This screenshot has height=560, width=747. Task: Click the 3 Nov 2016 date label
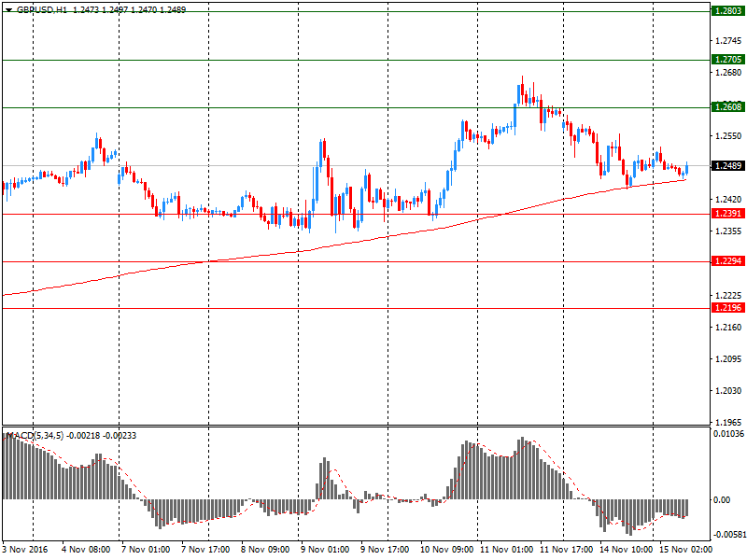(x=25, y=550)
